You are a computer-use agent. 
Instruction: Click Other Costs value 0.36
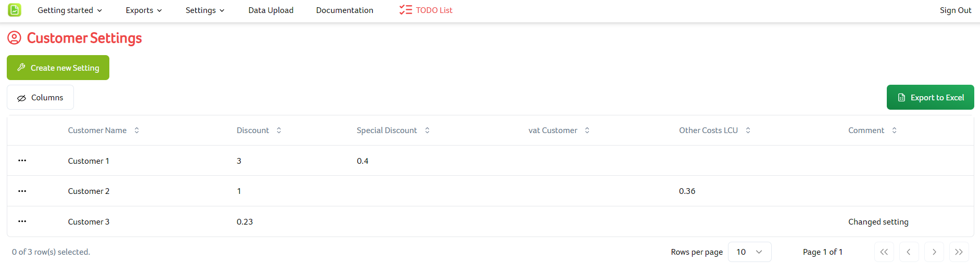(687, 191)
